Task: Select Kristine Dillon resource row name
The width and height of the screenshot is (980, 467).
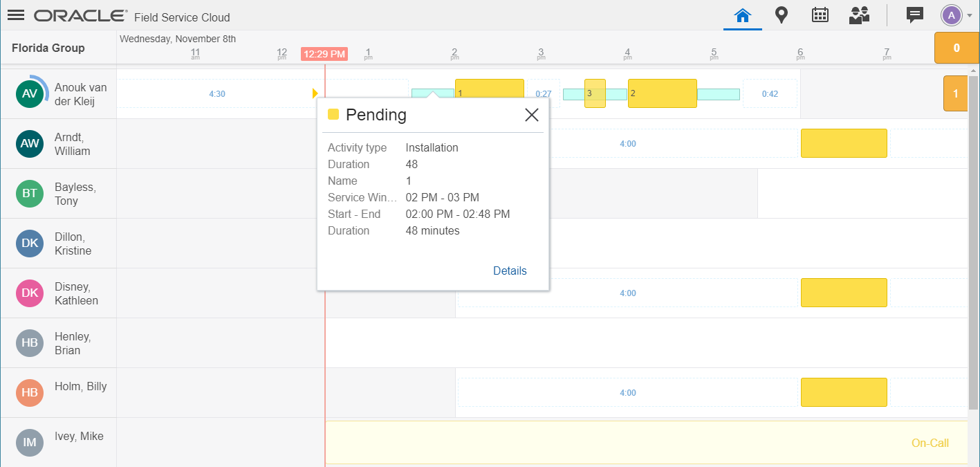Action: click(x=73, y=244)
